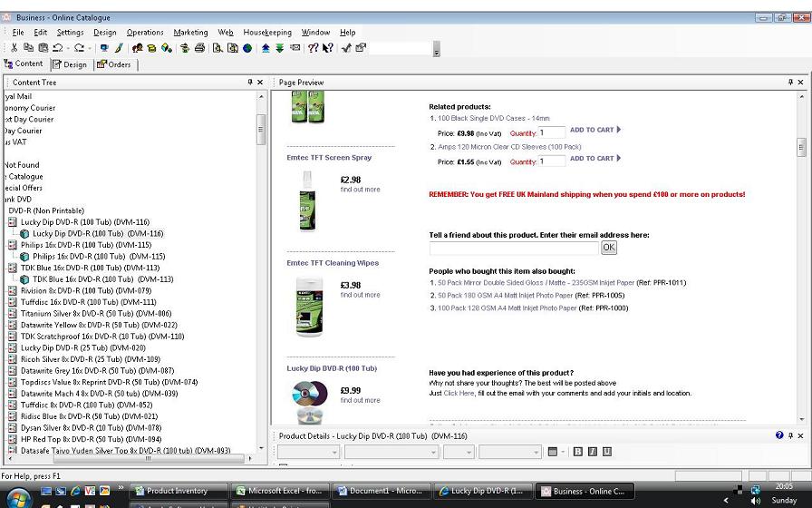Click the Paste clipboard toolbar icon

[43, 48]
